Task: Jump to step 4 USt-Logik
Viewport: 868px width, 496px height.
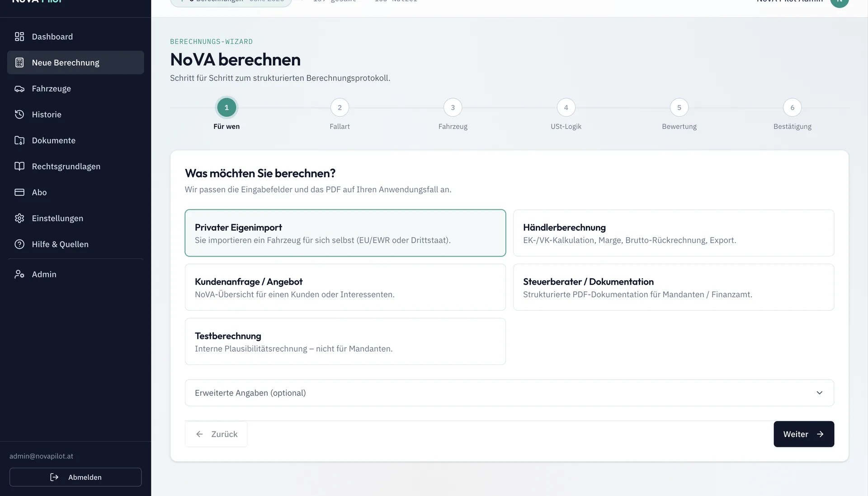Action: [566, 108]
